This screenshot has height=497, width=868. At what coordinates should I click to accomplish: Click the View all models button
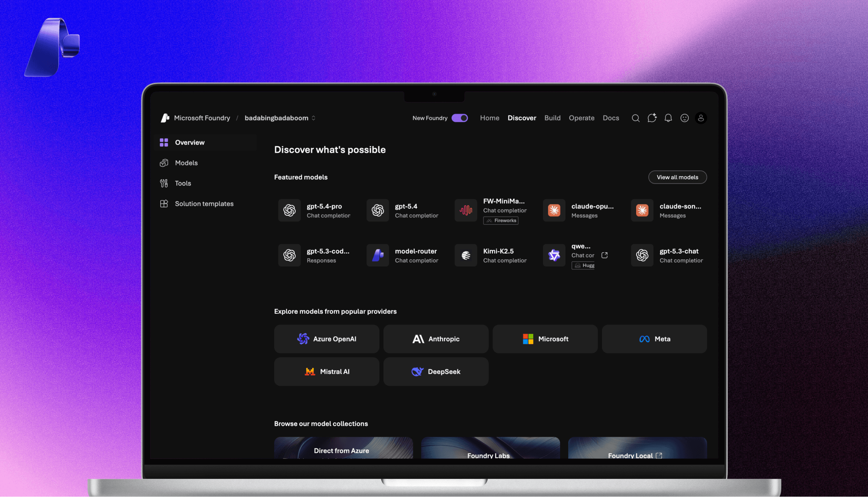677,177
